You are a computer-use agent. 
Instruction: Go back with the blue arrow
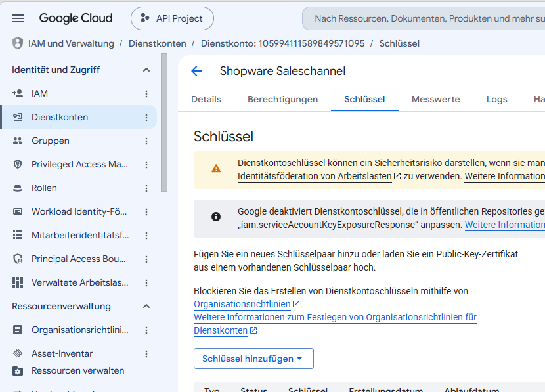coord(196,71)
